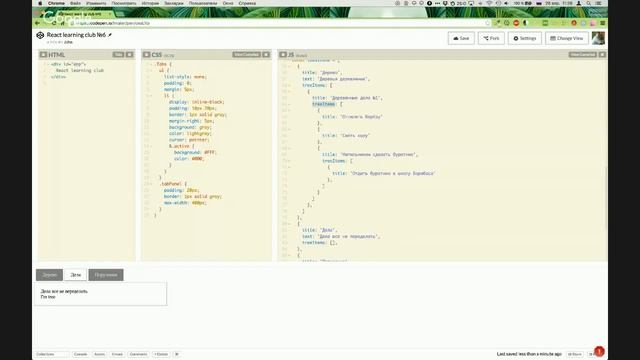Viewport: 640px width, 360px height.
Task: Switch to the Поручения tab in preview
Action: [106, 275]
